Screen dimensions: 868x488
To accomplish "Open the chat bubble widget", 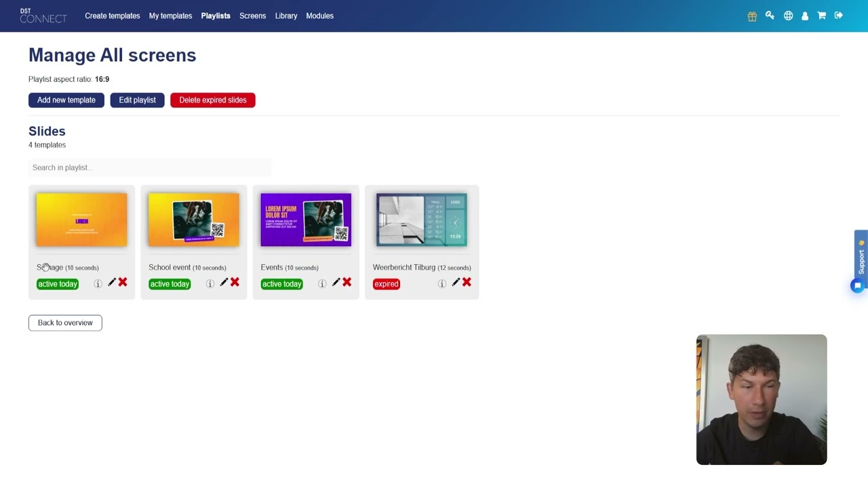I will [x=857, y=286].
